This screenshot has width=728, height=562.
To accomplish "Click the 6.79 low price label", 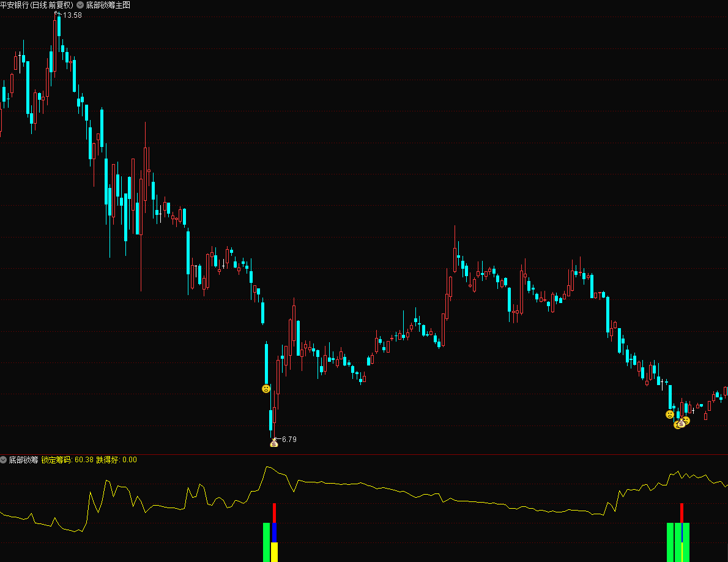I will [x=289, y=440].
